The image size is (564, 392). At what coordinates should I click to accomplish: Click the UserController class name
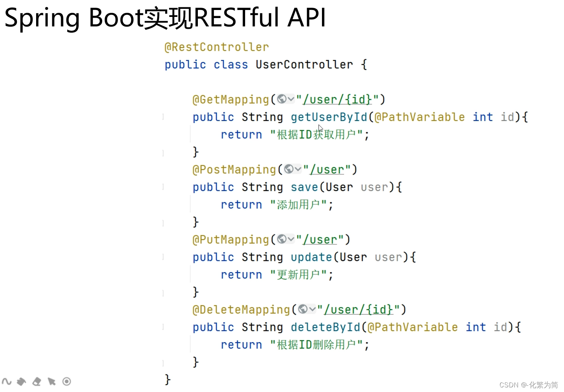[x=304, y=64]
